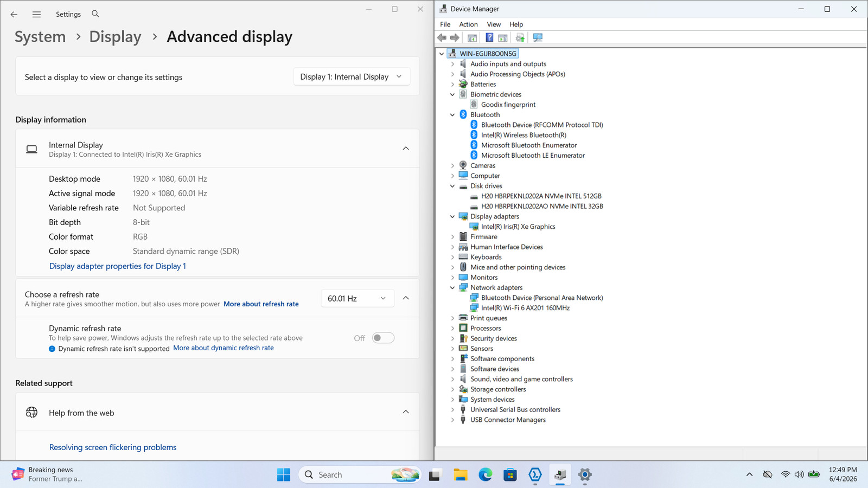Click Display adapter properties for Display 1

coord(118,266)
